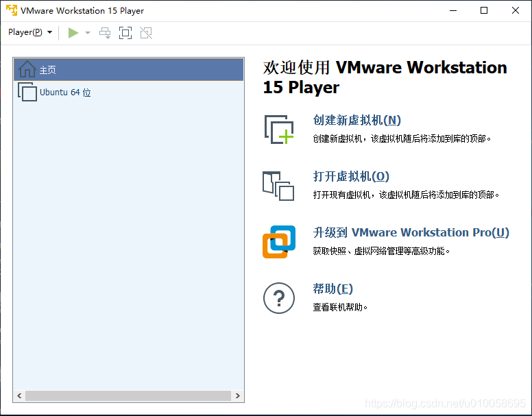Open the Player(P) menu
The image size is (532, 416).
[30, 32]
